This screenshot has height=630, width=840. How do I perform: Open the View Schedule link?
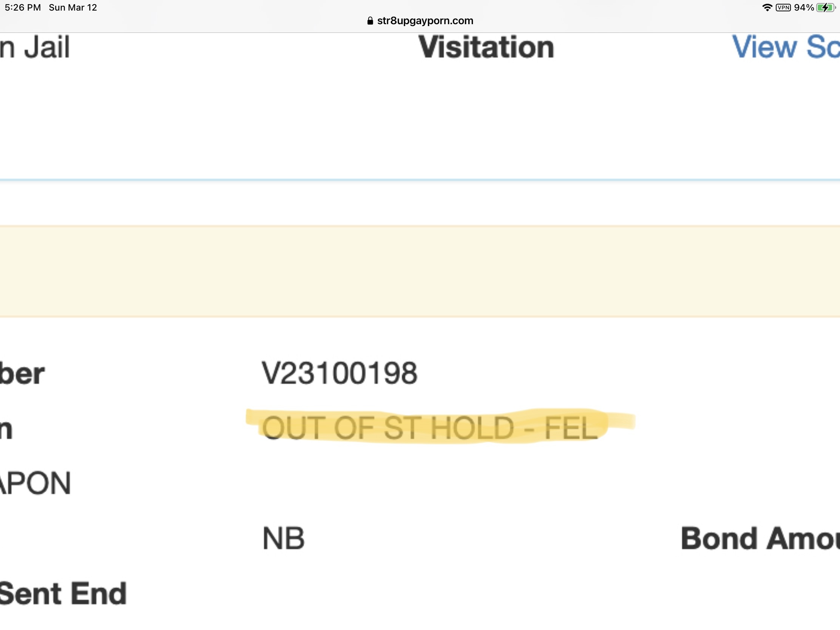[x=786, y=47]
